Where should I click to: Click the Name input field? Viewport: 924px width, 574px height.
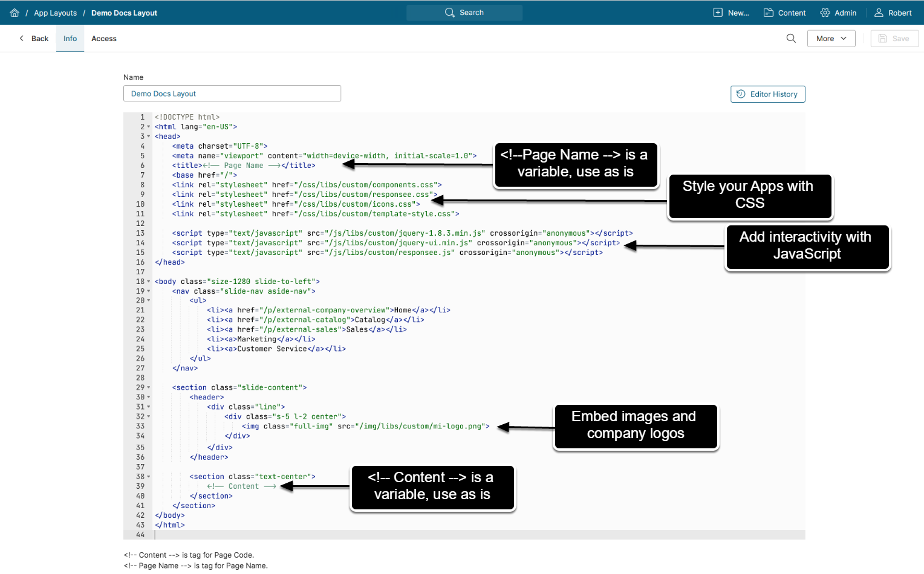(x=232, y=94)
